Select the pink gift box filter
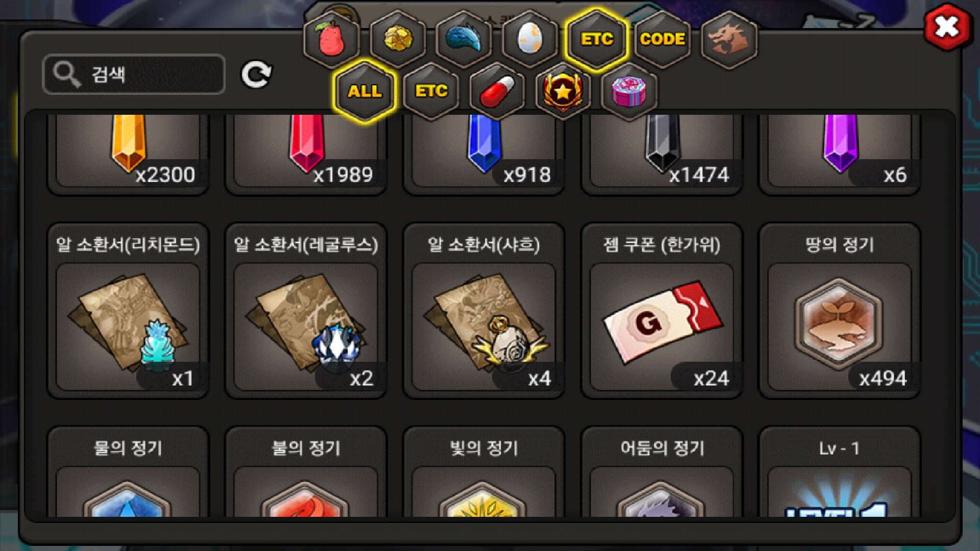The width and height of the screenshot is (980, 551). 629,91
